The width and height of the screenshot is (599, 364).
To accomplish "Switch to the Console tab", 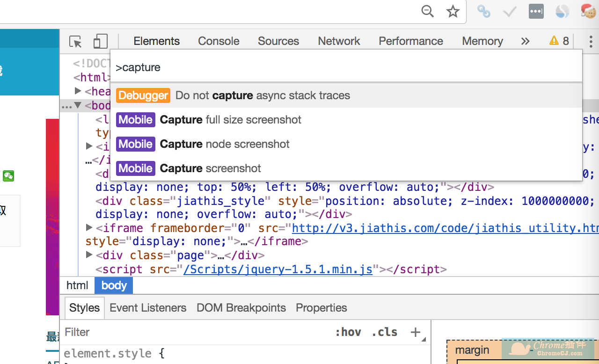I will [x=219, y=41].
